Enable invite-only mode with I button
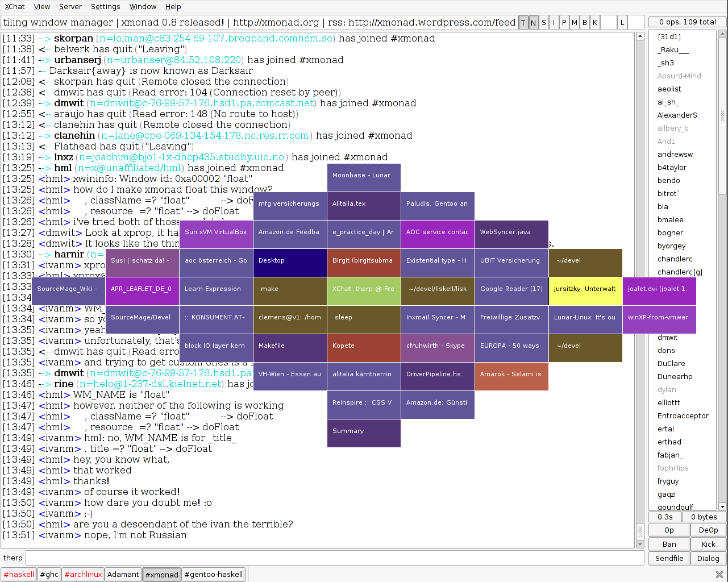Screen dimensions: 728x582 [554, 22]
